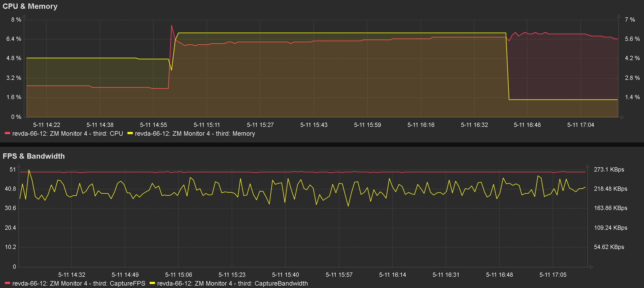Viewport: 644px width, 288px height.
Task: Click the CPU spike peak near 14:55
Action: 172,26
